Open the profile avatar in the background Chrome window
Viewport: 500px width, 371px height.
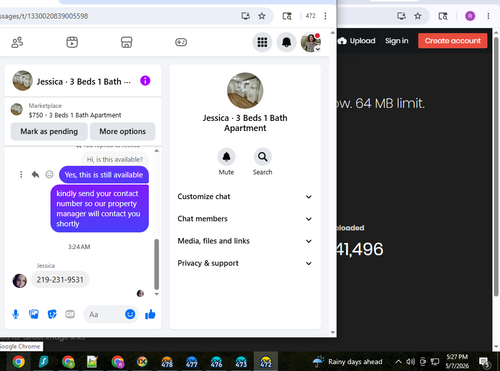(470, 16)
